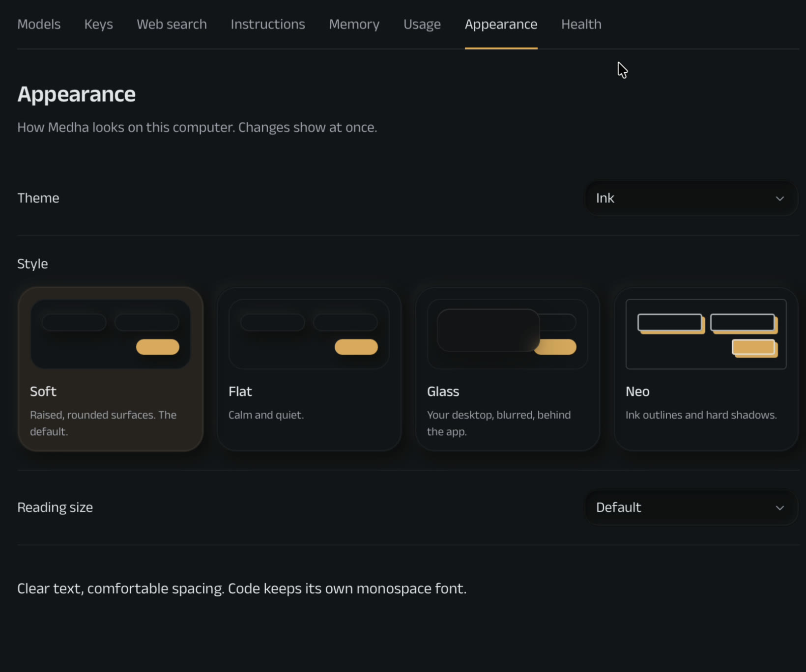Image resolution: width=806 pixels, height=672 pixels.
Task: Pick the Glass style card
Action: 508,369
